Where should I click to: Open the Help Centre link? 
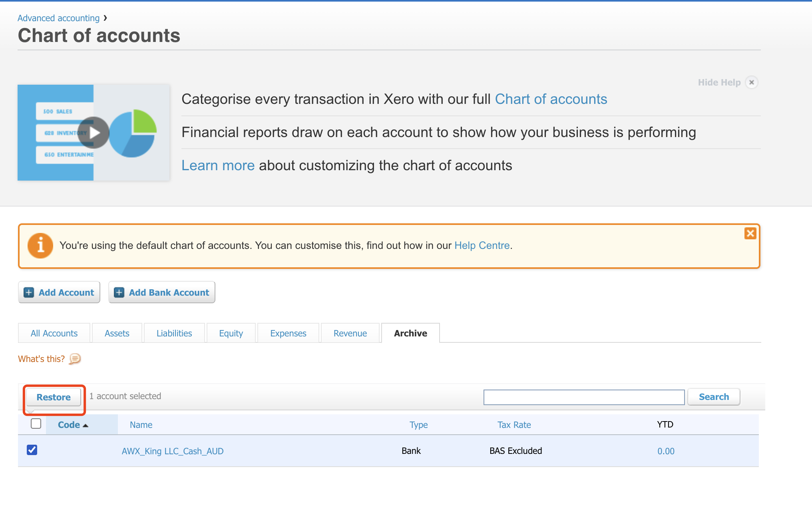(482, 245)
